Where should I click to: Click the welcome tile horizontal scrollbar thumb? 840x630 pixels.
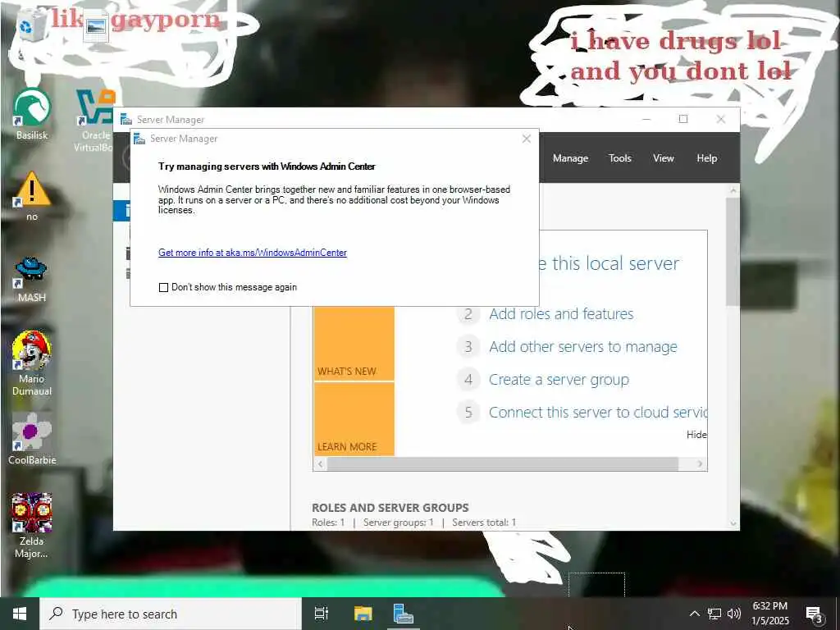click(503, 464)
